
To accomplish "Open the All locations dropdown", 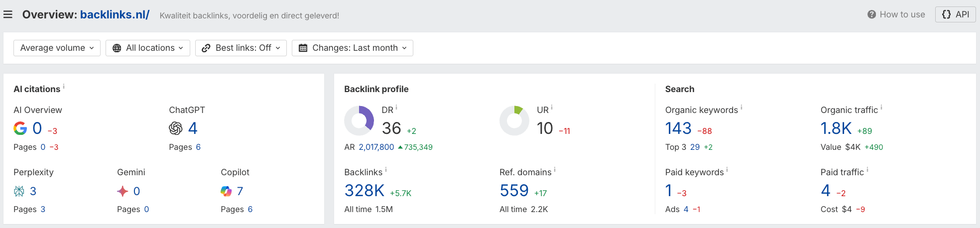I will (x=148, y=48).
